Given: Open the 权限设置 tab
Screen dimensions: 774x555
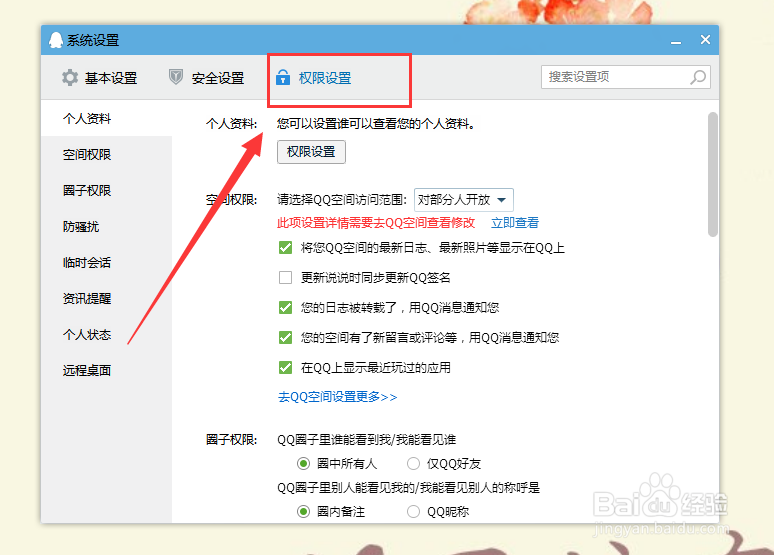Looking at the screenshot, I should click(x=313, y=78).
